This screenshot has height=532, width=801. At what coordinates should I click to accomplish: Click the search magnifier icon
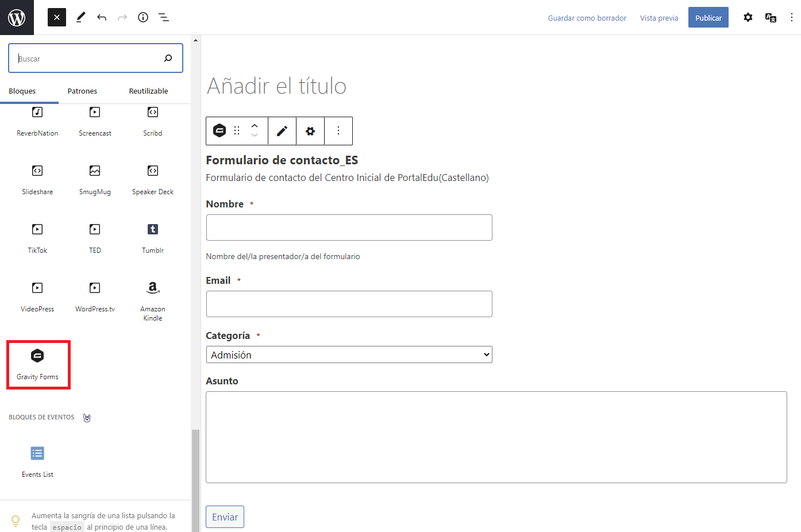(x=168, y=58)
